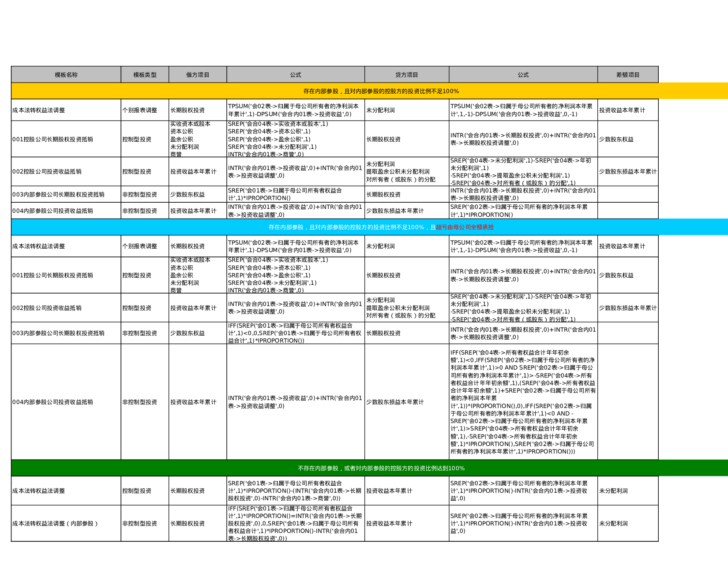Screen dimensions: 728x563
Task: Click the tall multi-line IFF formula cell in blue section
Action: (523, 402)
